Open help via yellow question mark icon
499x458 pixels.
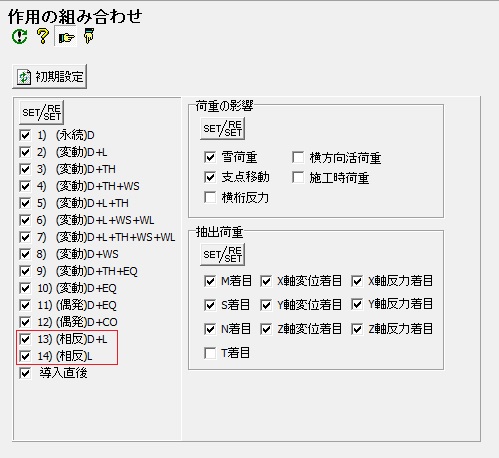43,36
